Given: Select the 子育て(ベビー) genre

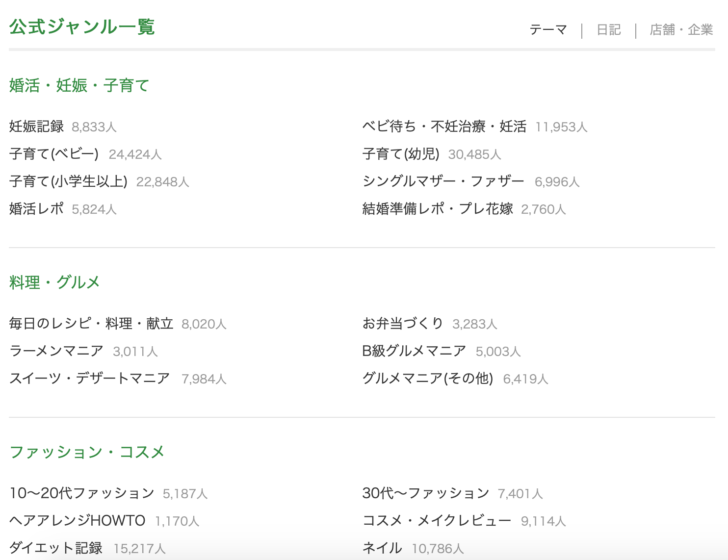Looking at the screenshot, I should coord(54,154).
